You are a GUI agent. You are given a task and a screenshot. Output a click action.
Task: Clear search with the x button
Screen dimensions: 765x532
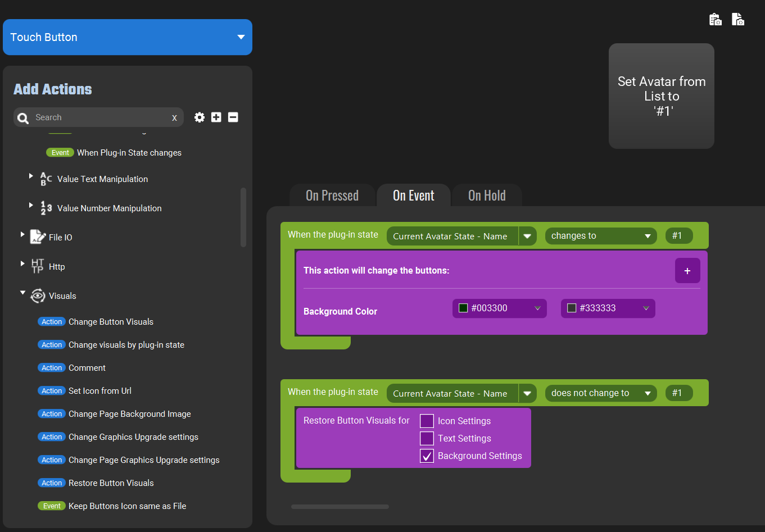point(174,117)
